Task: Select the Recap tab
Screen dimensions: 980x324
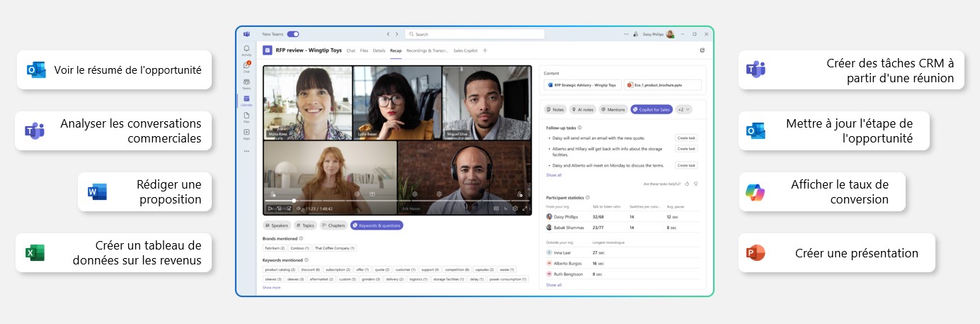Action: pos(396,50)
